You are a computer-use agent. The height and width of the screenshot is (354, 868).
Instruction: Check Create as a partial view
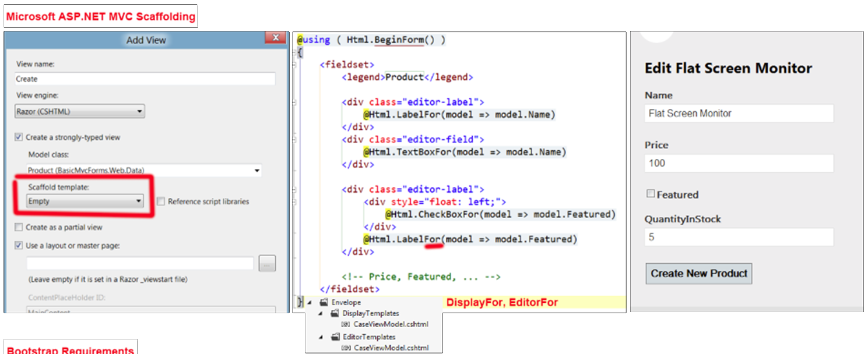(19, 227)
